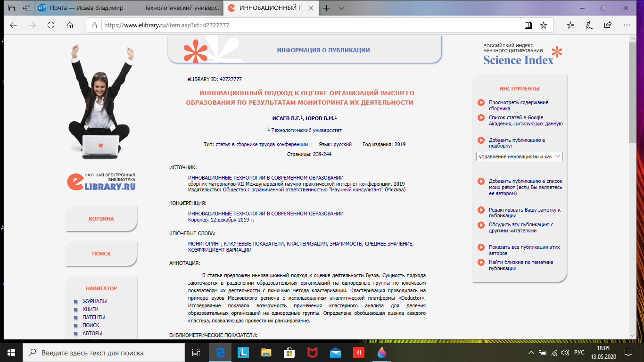Switch to Технологический университет tab

pos(175,8)
